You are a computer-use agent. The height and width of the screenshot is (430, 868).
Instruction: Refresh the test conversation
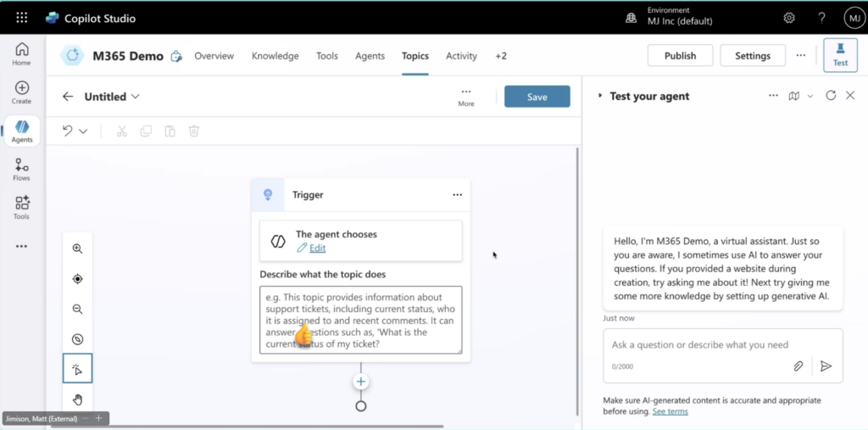(831, 95)
